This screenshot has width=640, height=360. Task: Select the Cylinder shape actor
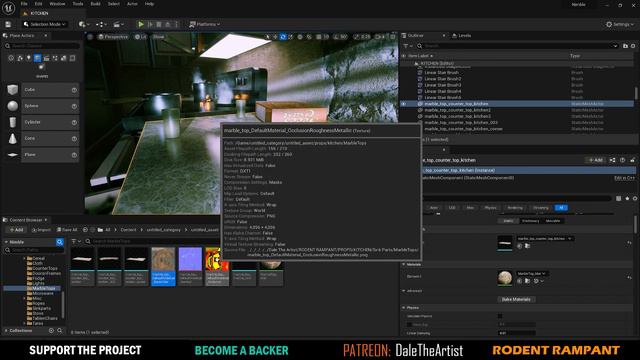point(42,122)
